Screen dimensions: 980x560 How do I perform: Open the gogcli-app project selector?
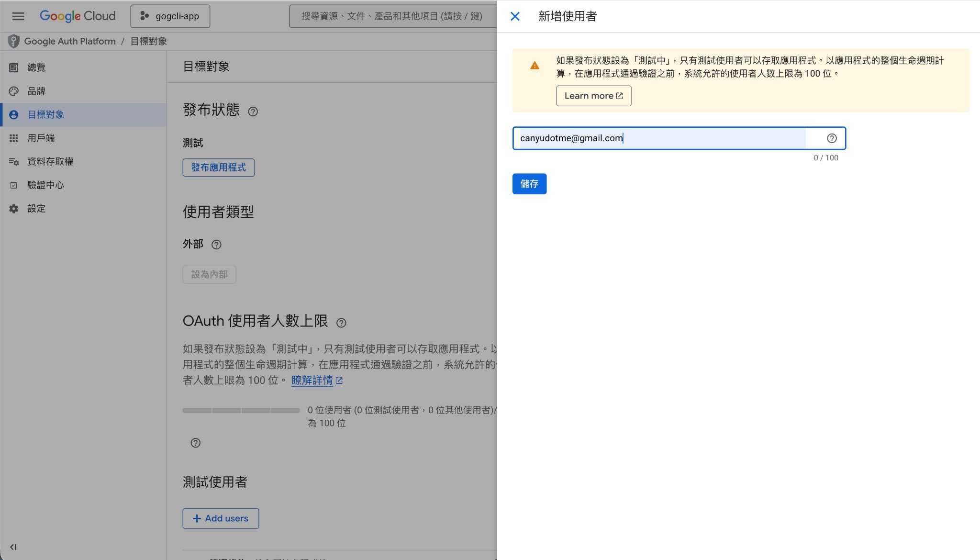pyautogui.click(x=170, y=16)
